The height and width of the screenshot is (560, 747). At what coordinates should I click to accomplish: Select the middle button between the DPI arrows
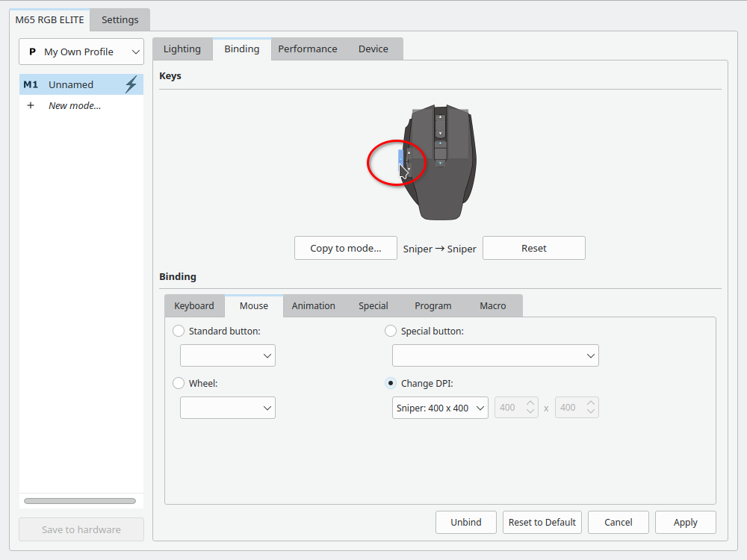440,154
